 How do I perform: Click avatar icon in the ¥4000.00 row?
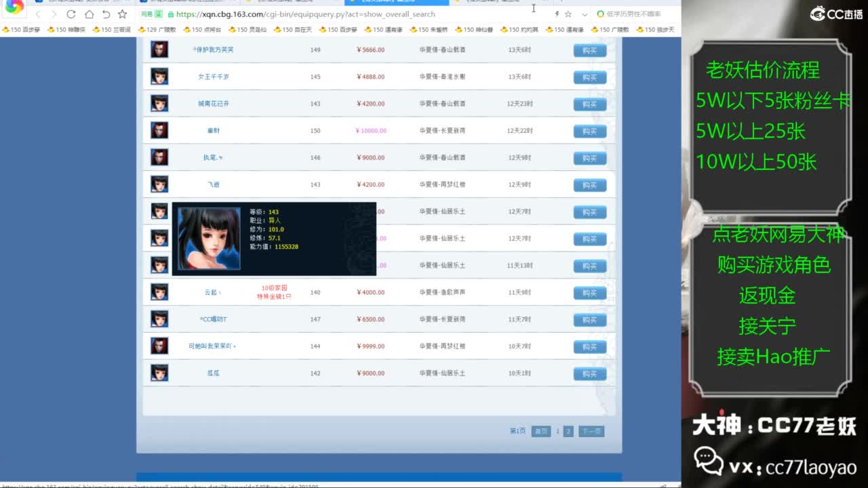[x=159, y=292]
